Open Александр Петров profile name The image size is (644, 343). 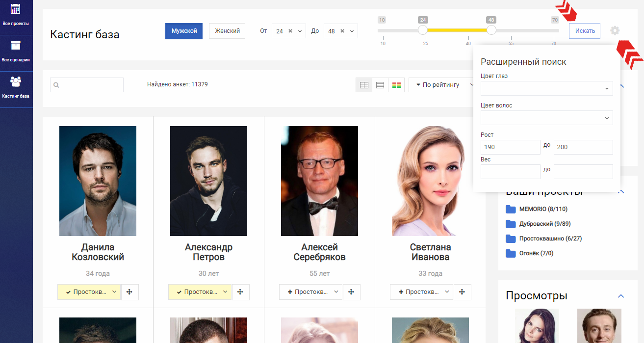[208, 252]
